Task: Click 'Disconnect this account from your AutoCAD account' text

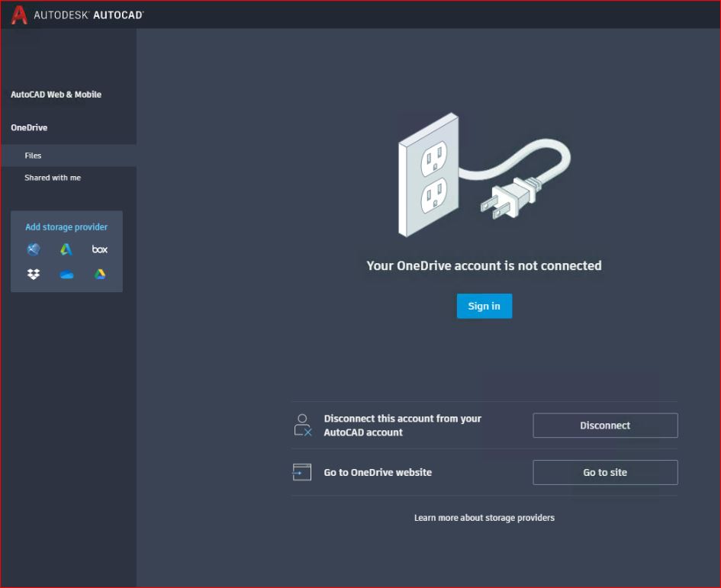Action: [x=402, y=426]
